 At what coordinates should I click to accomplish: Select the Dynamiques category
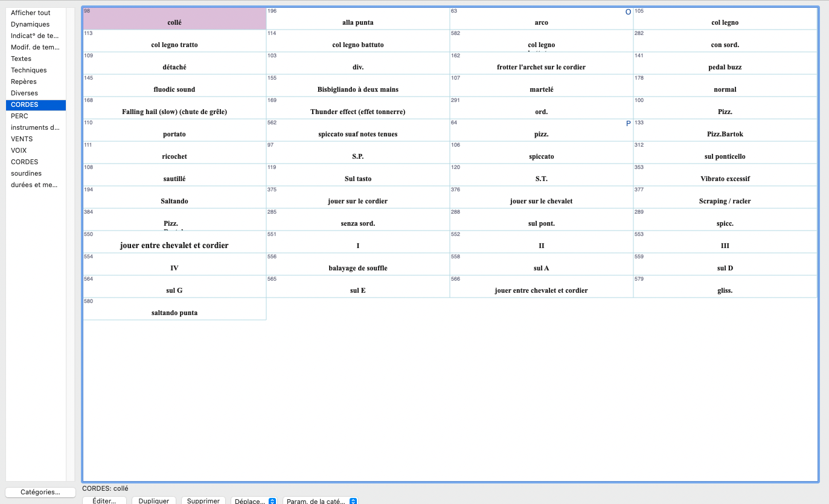[30, 24]
